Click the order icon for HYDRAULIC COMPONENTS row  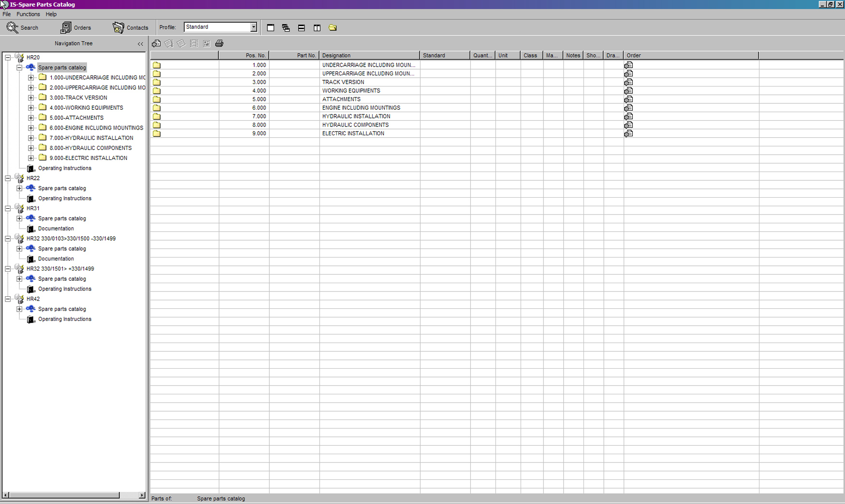coord(628,125)
